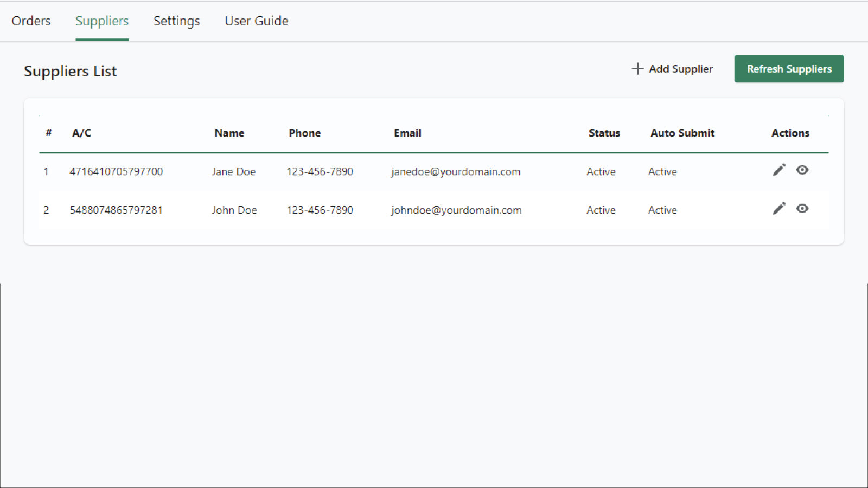Open John Doe details with eye icon

pyautogui.click(x=802, y=209)
